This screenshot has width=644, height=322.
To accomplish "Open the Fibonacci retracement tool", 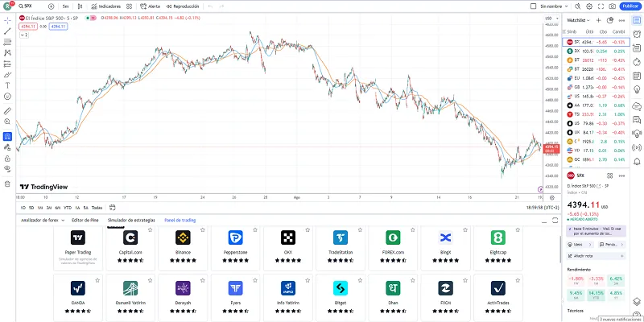I will coord(7,43).
